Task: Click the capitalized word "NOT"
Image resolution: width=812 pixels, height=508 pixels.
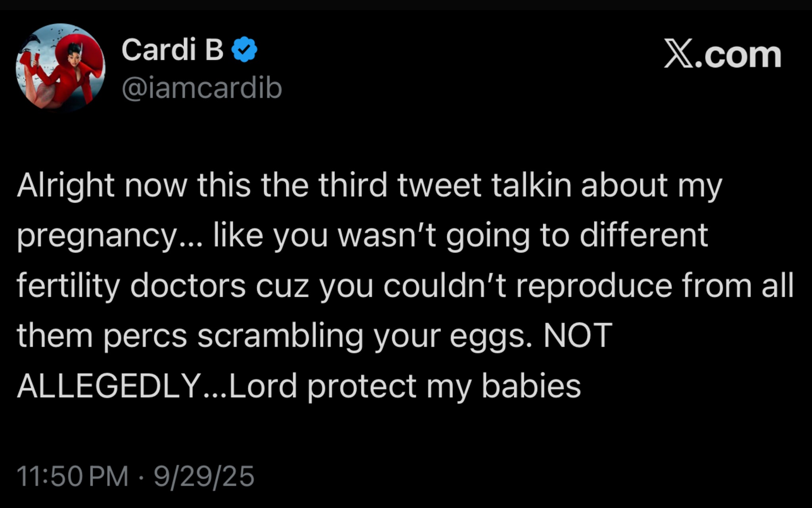Action: [578, 336]
